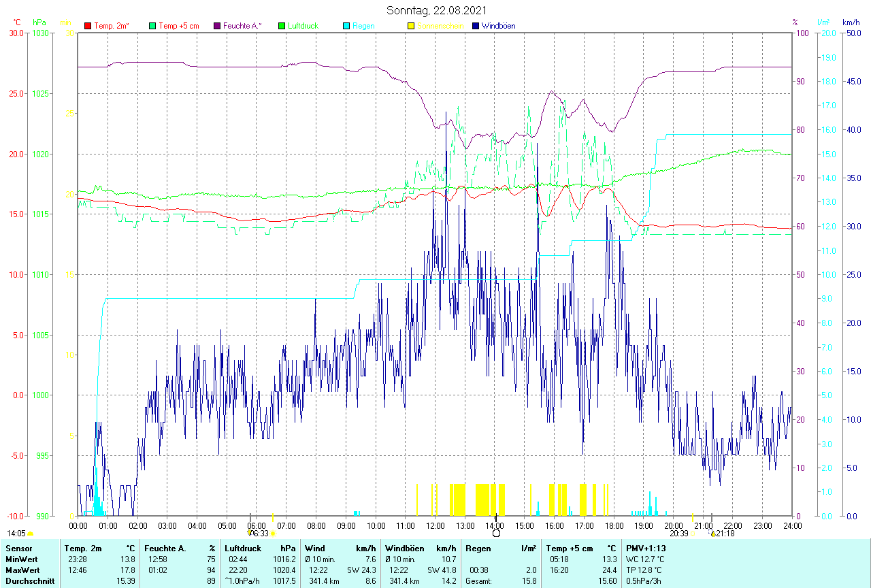Screen dimensions: 871x588
Task: Click the max temperature value '17.8'
Action: tap(127, 570)
